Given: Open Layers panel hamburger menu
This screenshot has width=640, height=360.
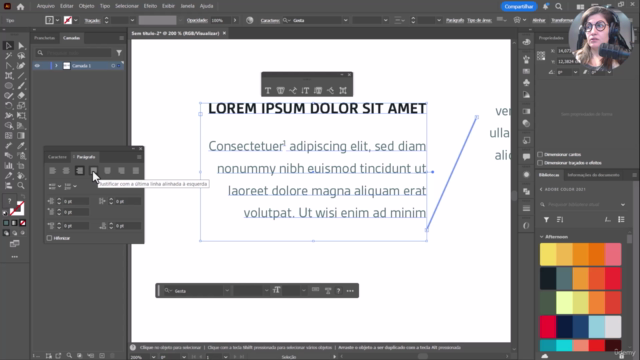Looking at the screenshot, I should coord(121,38).
